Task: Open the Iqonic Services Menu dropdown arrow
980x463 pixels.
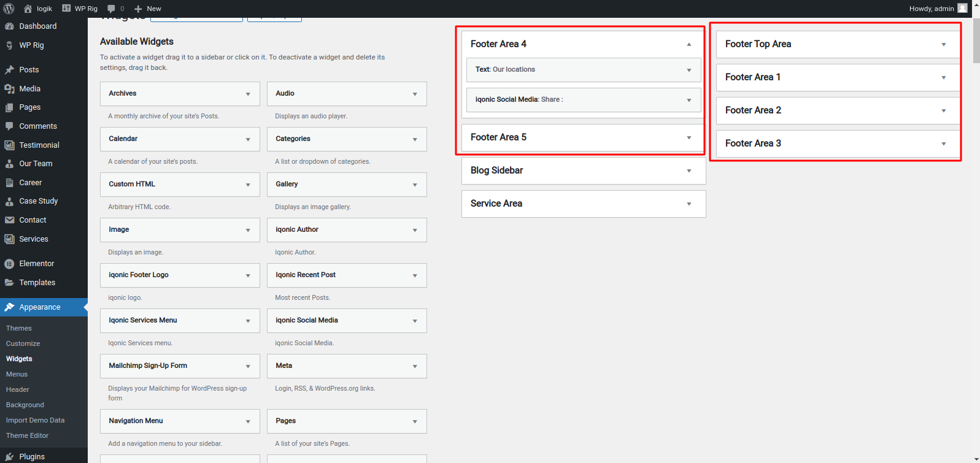Action: tap(248, 321)
